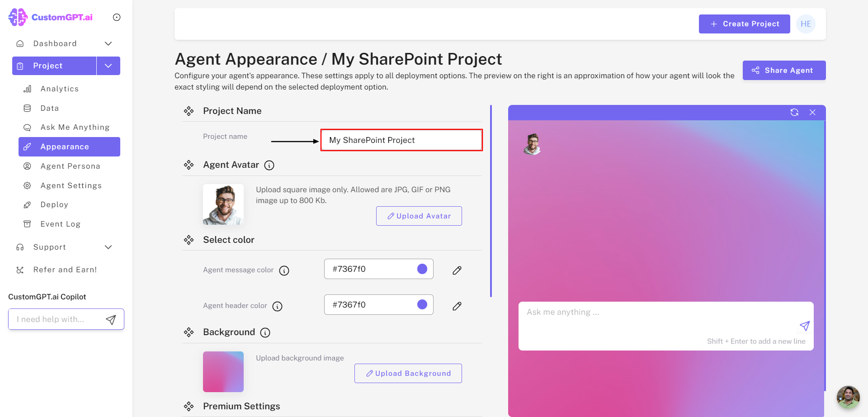Viewport: 868px width, 417px height.
Task: Click the settings panel vertical scrollbar
Action: tap(491, 201)
